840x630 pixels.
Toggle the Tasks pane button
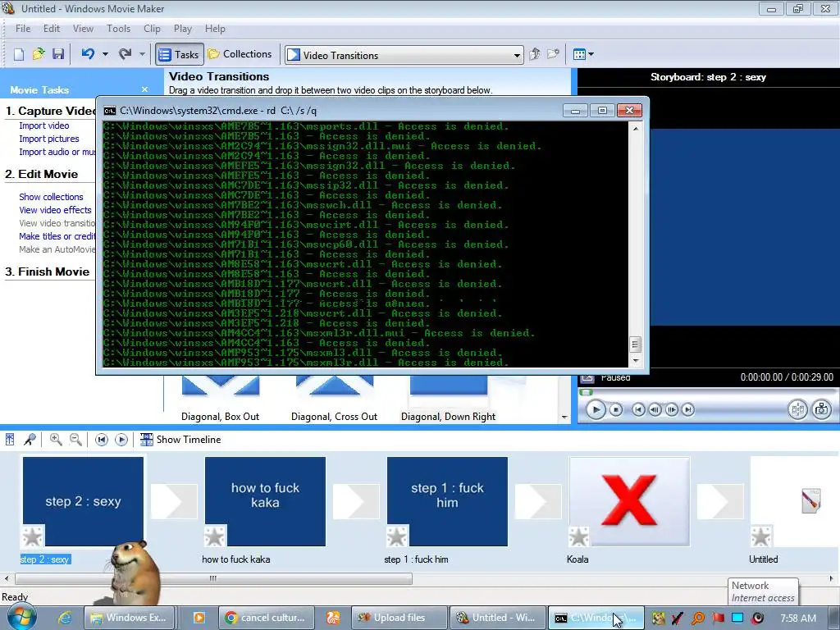coord(180,54)
